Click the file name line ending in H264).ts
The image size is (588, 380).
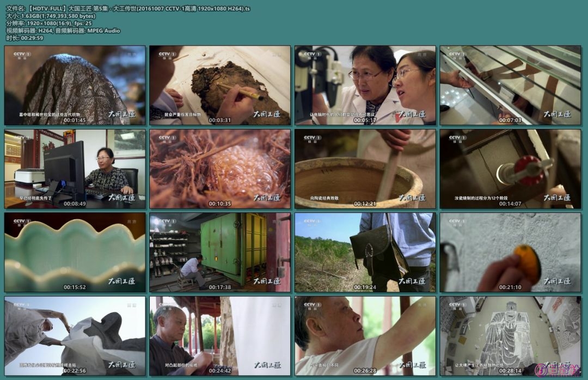[128, 9]
